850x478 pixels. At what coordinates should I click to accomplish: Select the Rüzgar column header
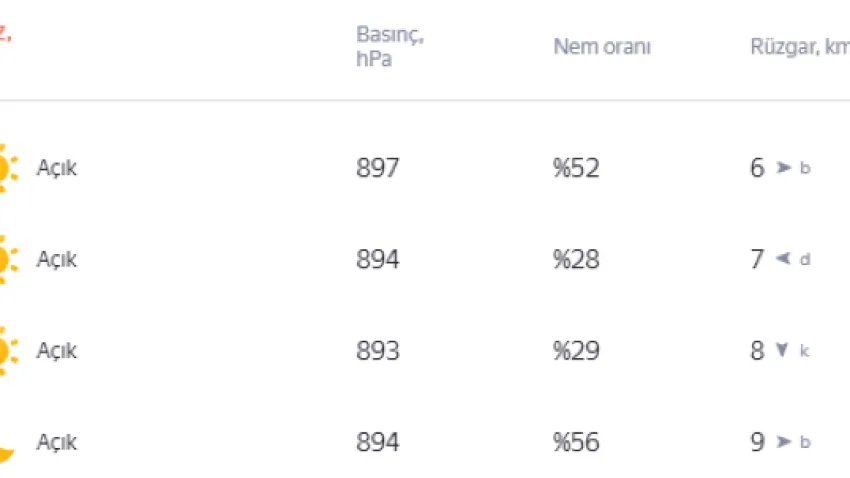point(799,47)
